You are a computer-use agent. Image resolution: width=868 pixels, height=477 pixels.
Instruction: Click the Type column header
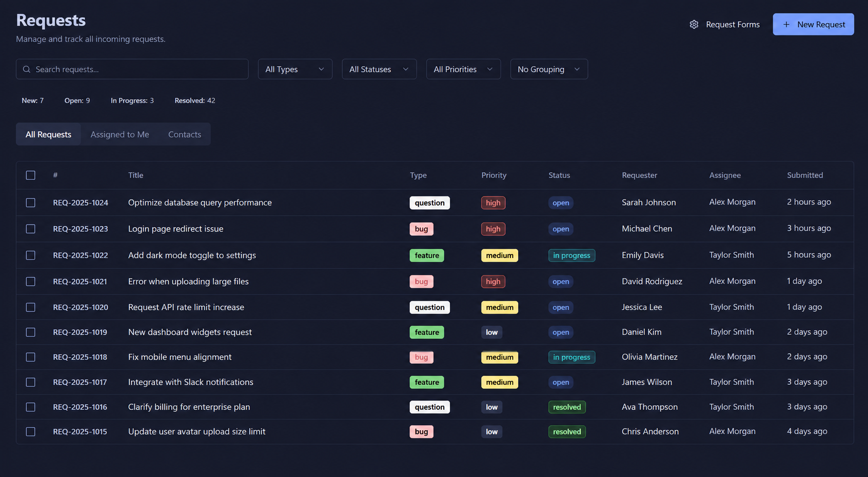click(x=418, y=175)
